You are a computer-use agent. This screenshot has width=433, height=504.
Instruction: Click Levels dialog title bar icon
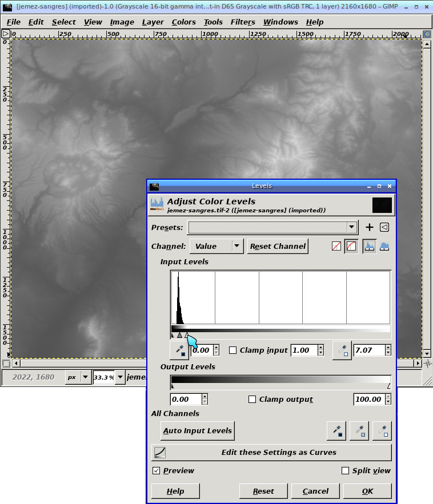(x=154, y=186)
